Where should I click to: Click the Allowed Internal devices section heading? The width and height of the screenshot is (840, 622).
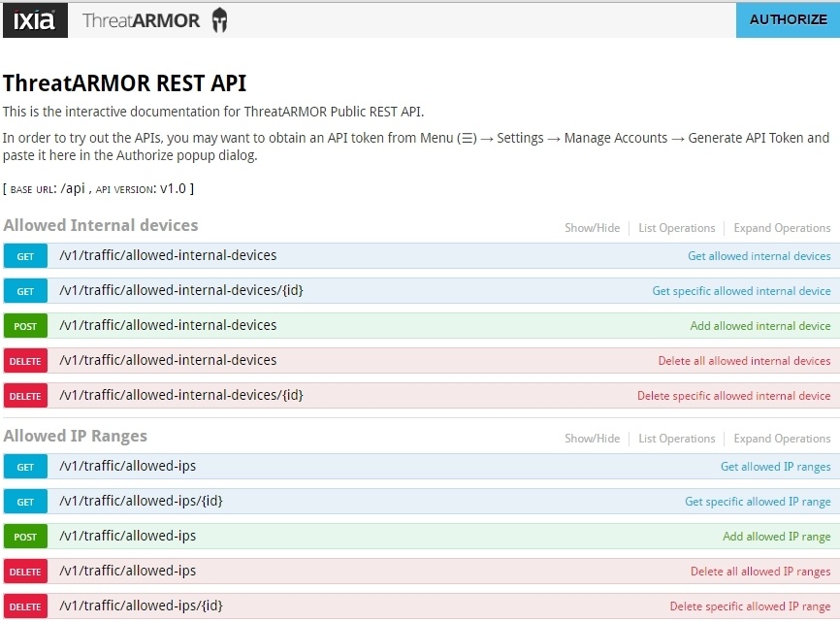(x=101, y=226)
